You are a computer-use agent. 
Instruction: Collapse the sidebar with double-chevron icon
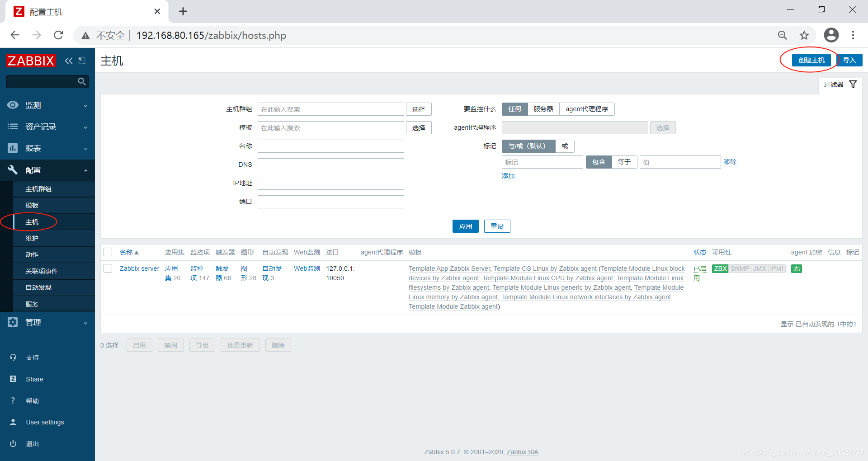pyautogui.click(x=69, y=61)
